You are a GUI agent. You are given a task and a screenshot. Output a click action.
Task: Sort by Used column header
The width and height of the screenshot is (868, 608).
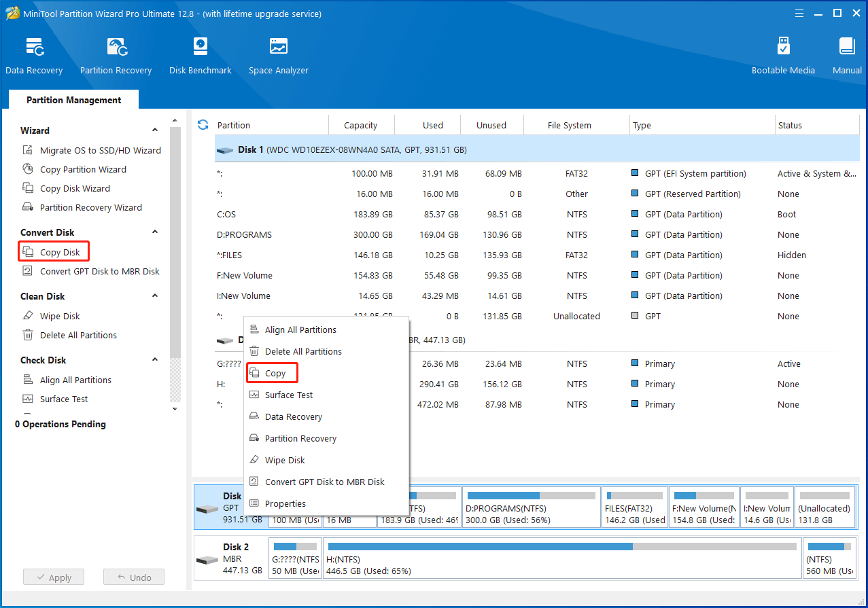coord(427,125)
